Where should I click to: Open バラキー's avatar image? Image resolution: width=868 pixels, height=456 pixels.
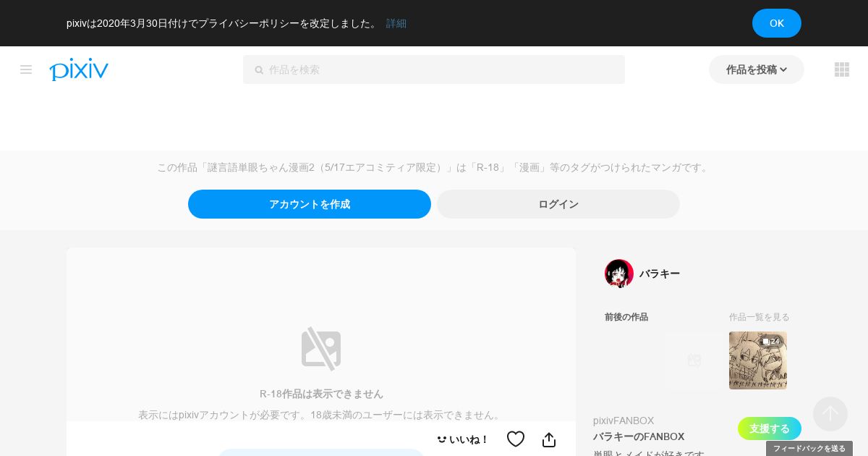pos(619,274)
